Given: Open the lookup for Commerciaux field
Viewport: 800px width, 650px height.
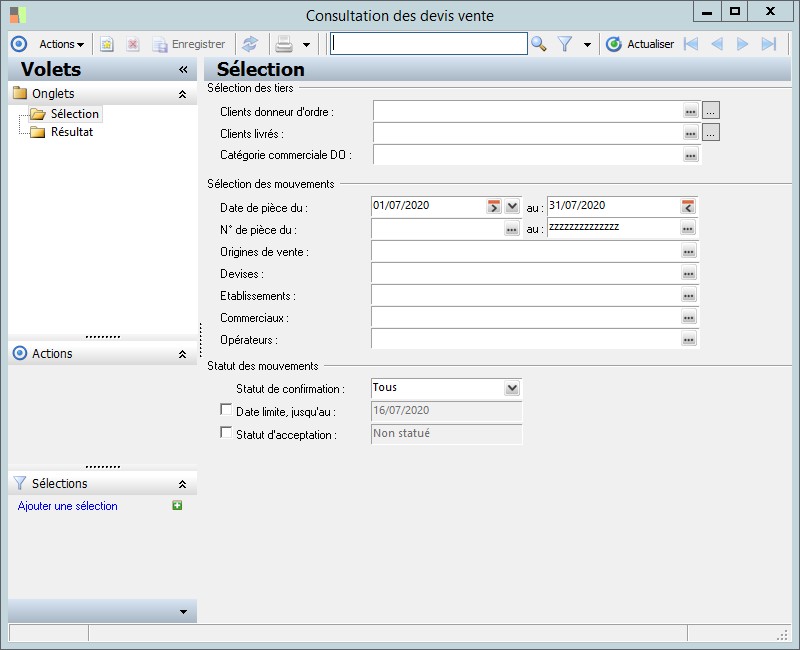Looking at the screenshot, I should click(x=688, y=317).
